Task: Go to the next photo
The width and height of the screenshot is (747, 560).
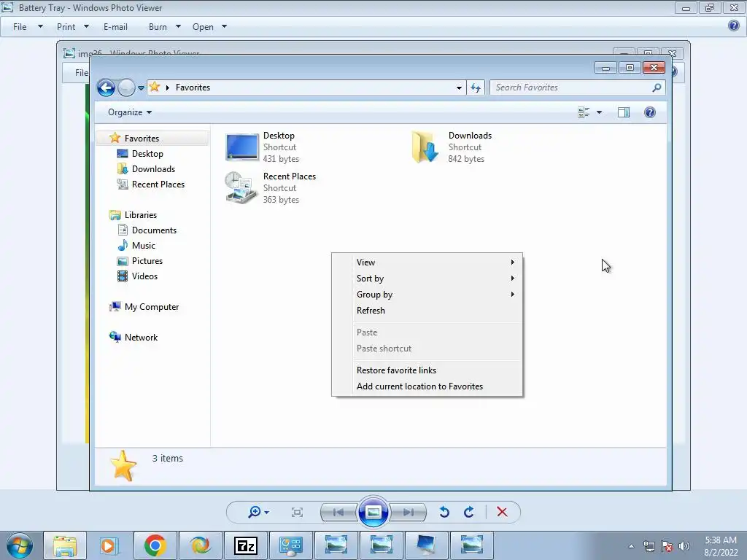Action: click(x=409, y=512)
